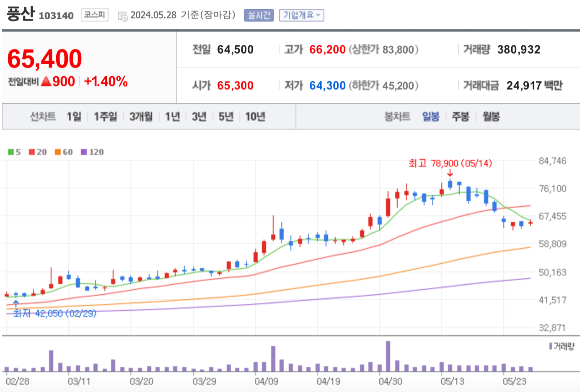Open the 기업개요 dropdown

coord(301,16)
